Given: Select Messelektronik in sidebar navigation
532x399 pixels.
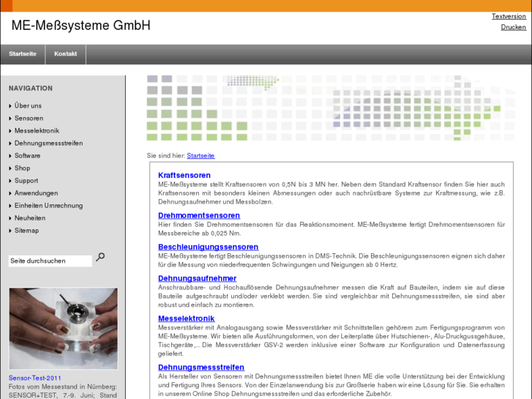Looking at the screenshot, I should pyautogui.click(x=37, y=131).
